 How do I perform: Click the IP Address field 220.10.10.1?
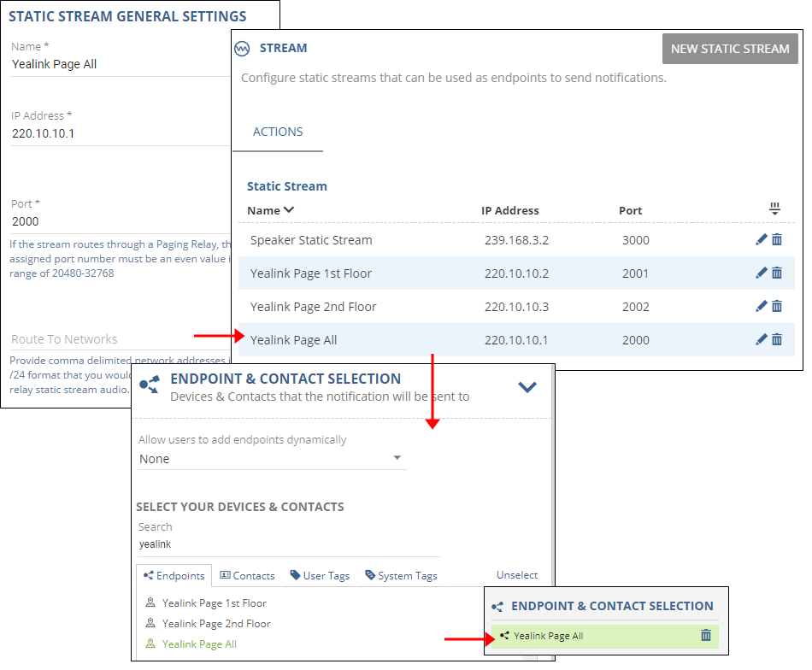pos(121,133)
